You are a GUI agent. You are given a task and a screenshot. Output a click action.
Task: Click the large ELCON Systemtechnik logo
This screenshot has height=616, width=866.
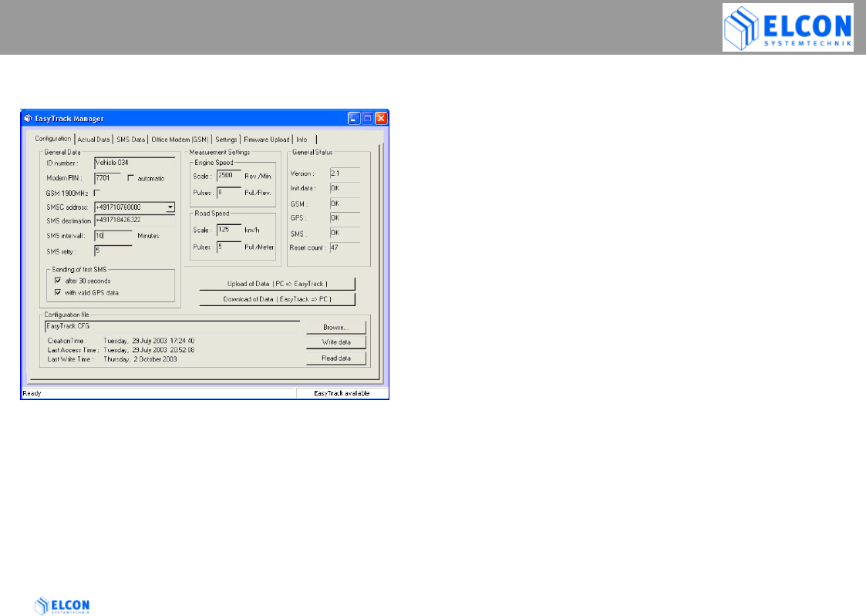[x=787, y=28]
